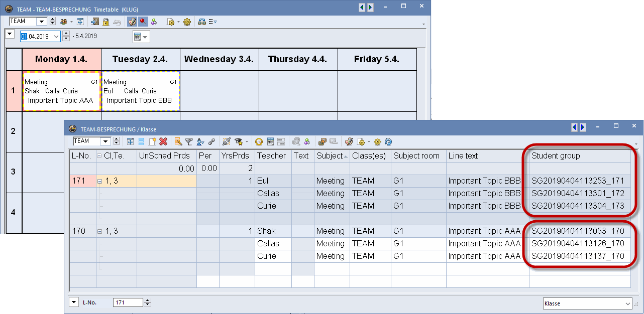
Task: Toggle the paint palette colour icon in timetable toolbar
Action: (132, 22)
